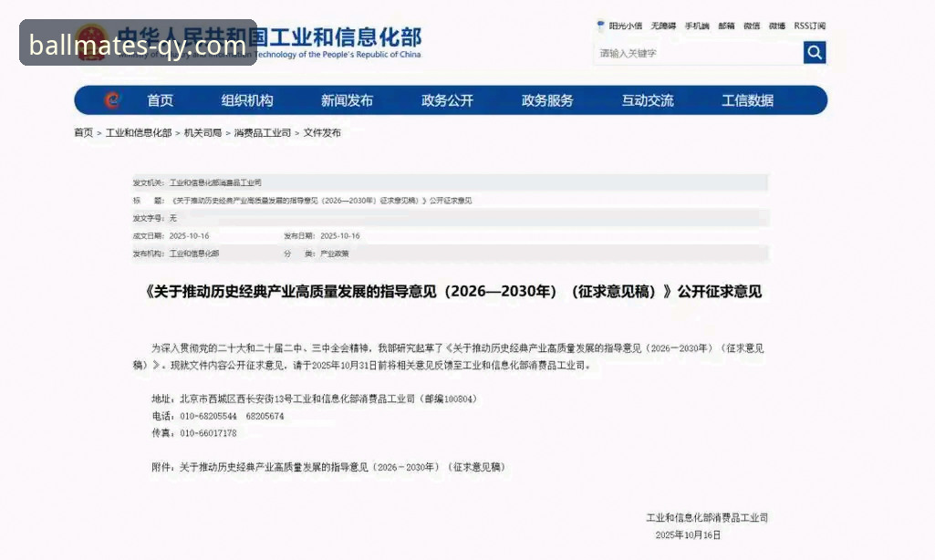The height and width of the screenshot is (560, 935).
Task: Click the red ministry emblem in navigation bar
Action: (x=111, y=100)
